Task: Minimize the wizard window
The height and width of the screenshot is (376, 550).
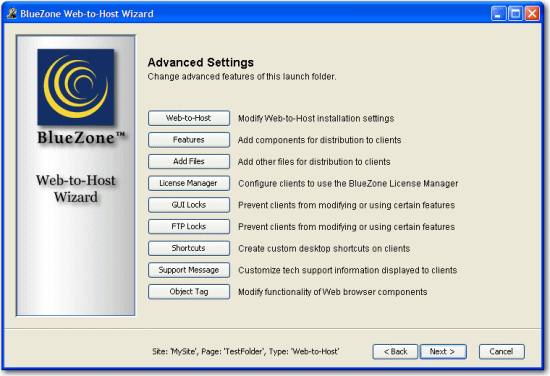Action: [498, 14]
